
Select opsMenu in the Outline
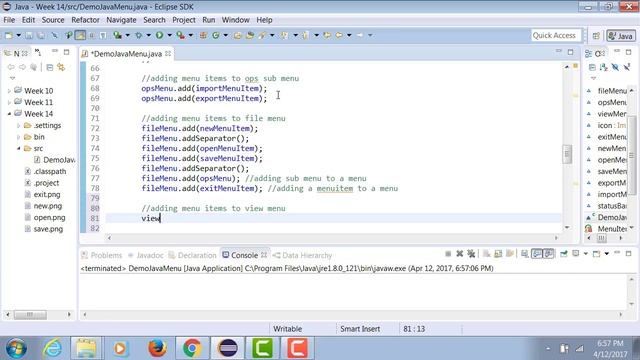tap(611, 102)
